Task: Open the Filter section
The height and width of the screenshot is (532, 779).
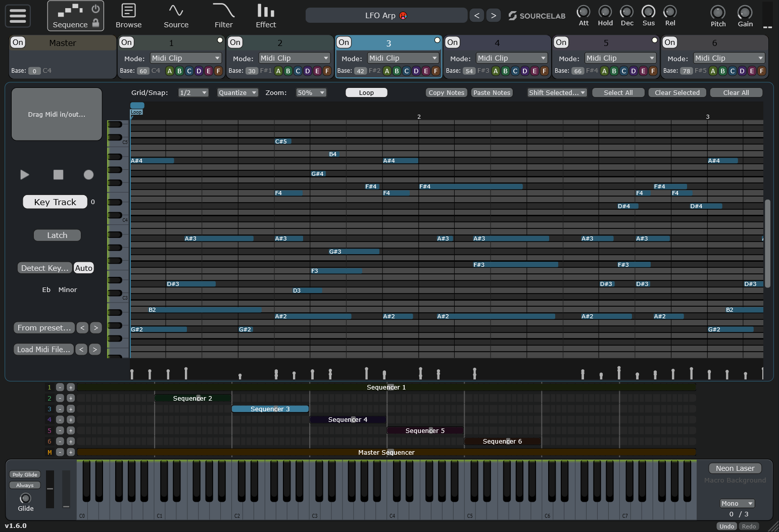Action: coord(223,16)
